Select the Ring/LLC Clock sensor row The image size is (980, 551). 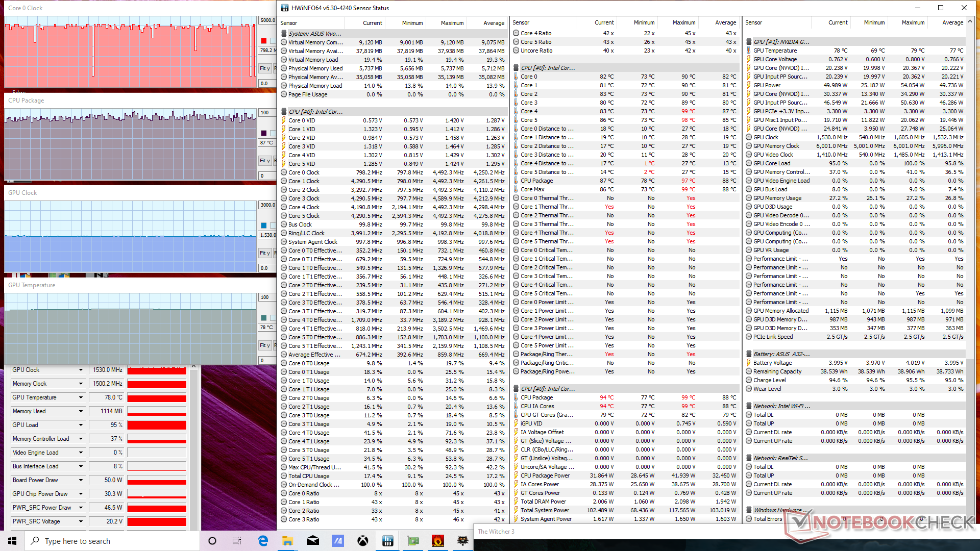pyautogui.click(x=394, y=233)
